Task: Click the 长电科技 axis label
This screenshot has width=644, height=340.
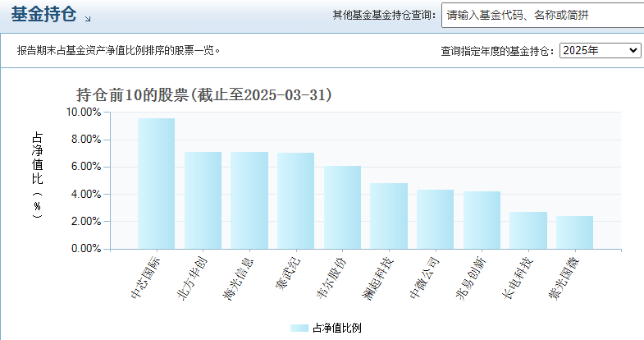Action: [518, 278]
